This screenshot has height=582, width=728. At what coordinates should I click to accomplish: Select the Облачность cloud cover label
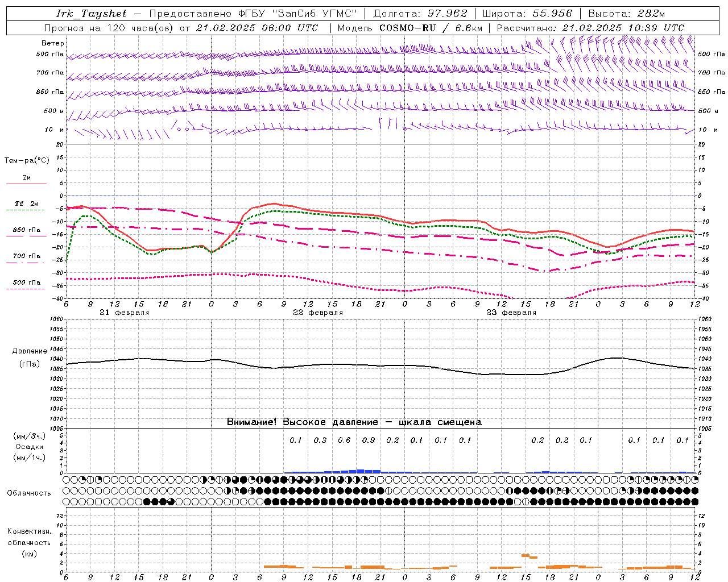point(29,493)
